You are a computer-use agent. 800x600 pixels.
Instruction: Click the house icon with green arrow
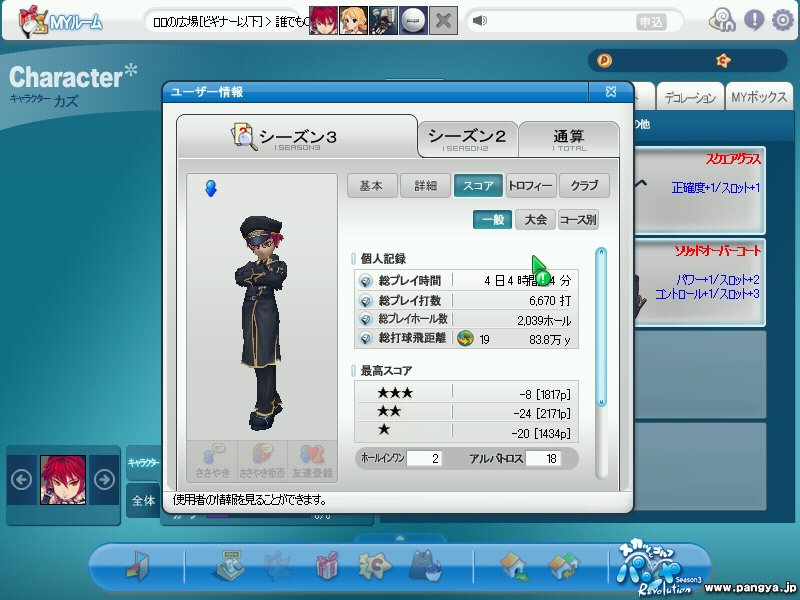[514, 566]
